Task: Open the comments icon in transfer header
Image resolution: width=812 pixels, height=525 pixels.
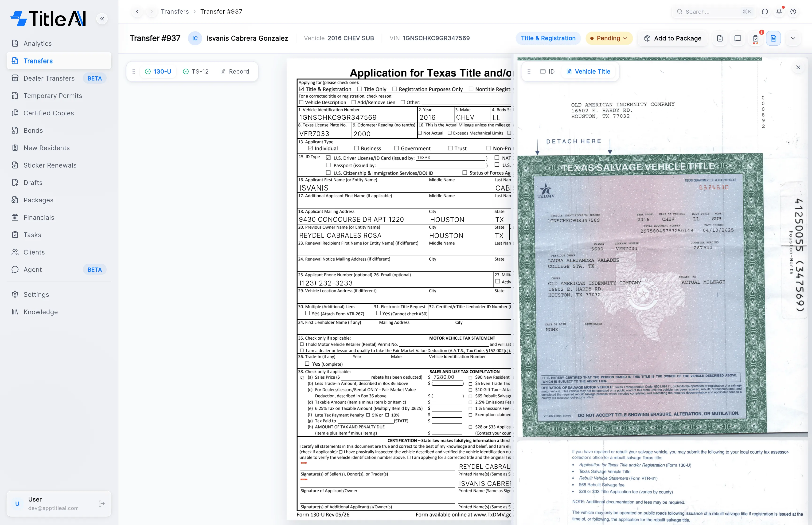Action: click(738, 38)
